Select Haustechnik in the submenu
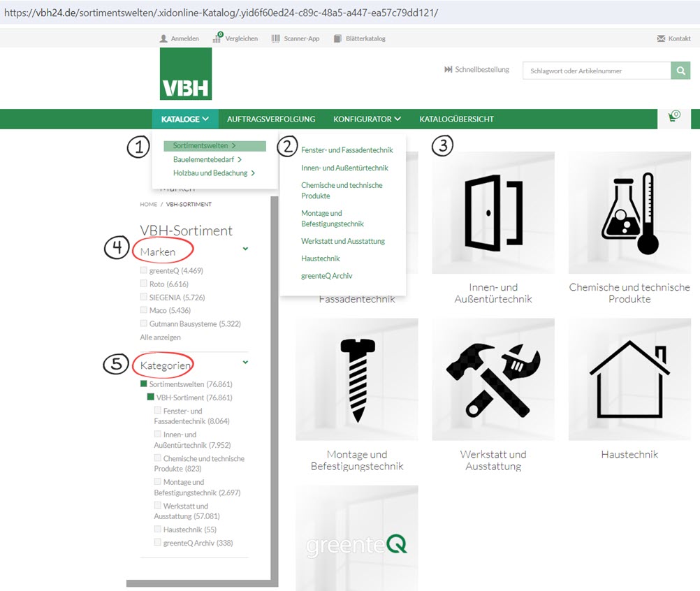The height and width of the screenshot is (591, 700). point(321,258)
